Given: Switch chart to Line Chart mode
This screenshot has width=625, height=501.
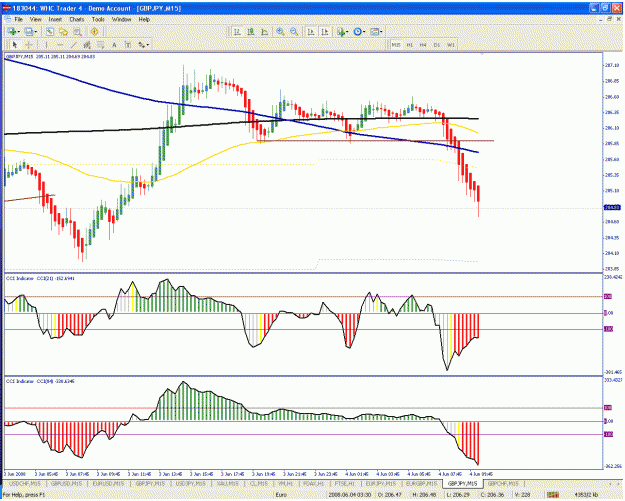Looking at the screenshot, I should click(264, 31).
